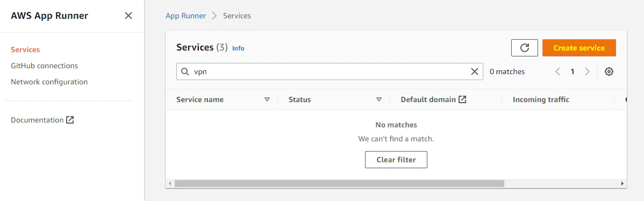Click the Default domain column header
This screenshot has height=201, width=644.
[x=428, y=99]
